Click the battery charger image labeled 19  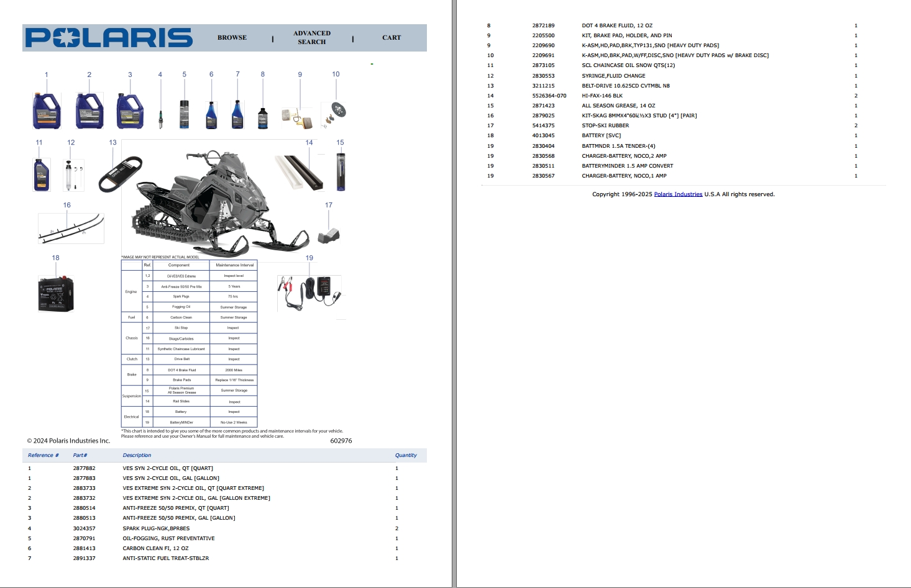pyautogui.click(x=309, y=293)
